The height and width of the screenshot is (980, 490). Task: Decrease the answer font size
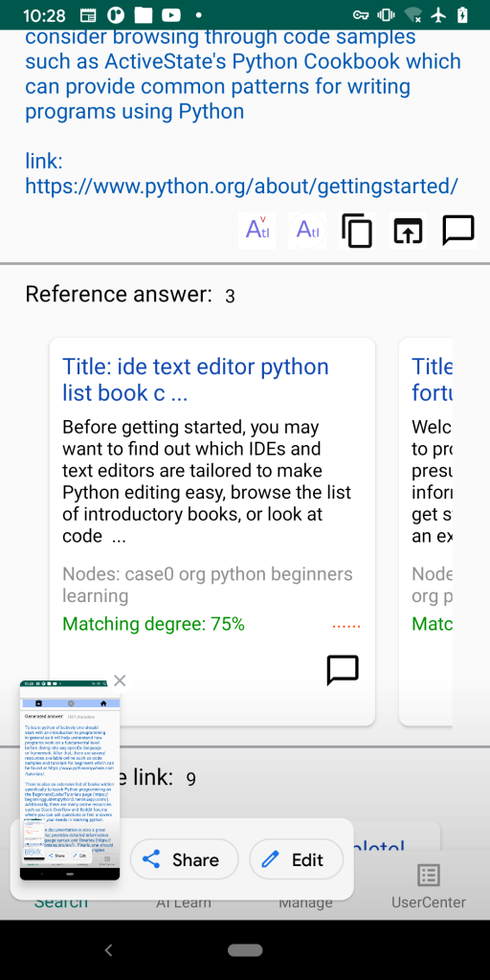coord(307,231)
